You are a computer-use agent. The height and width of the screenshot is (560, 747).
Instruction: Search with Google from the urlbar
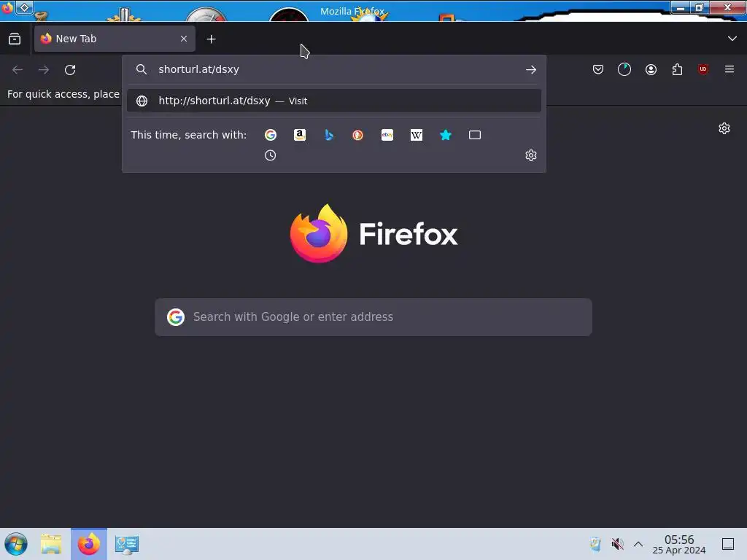(x=270, y=135)
